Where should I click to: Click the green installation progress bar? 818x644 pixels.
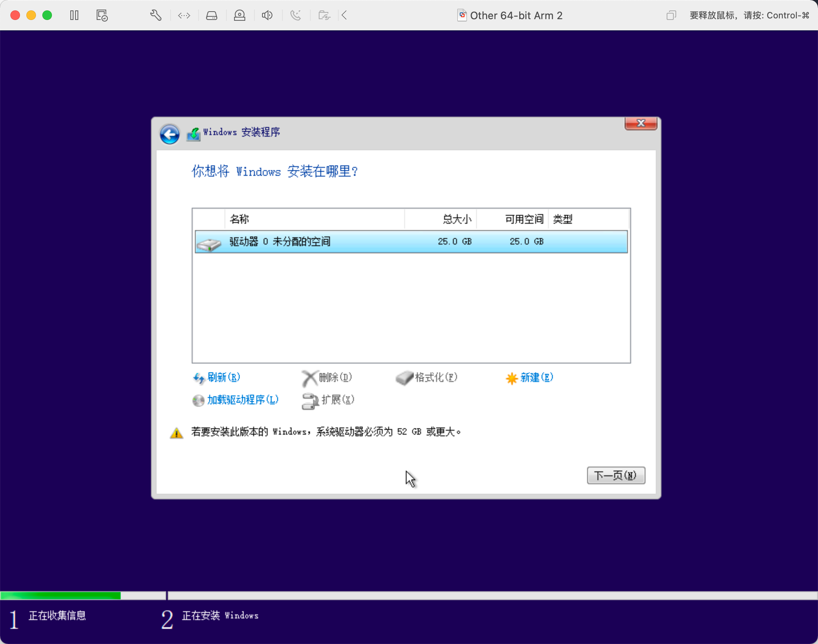point(60,596)
